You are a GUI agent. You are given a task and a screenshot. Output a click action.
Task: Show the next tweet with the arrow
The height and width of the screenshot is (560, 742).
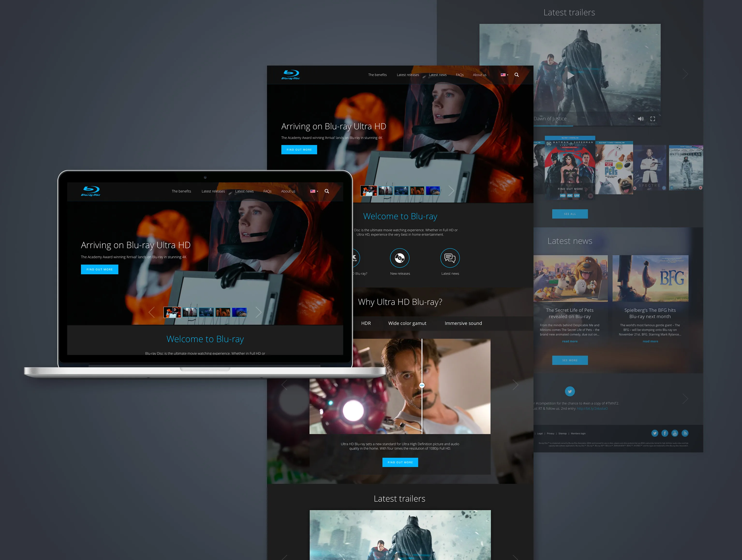pos(685,399)
